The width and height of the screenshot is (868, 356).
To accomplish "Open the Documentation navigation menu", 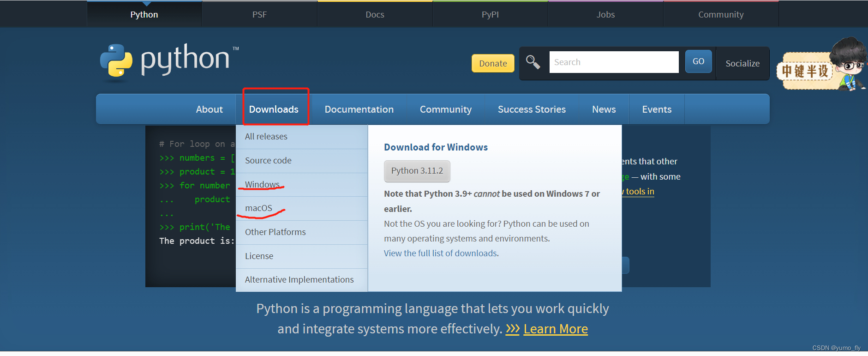I will point(359,109).
